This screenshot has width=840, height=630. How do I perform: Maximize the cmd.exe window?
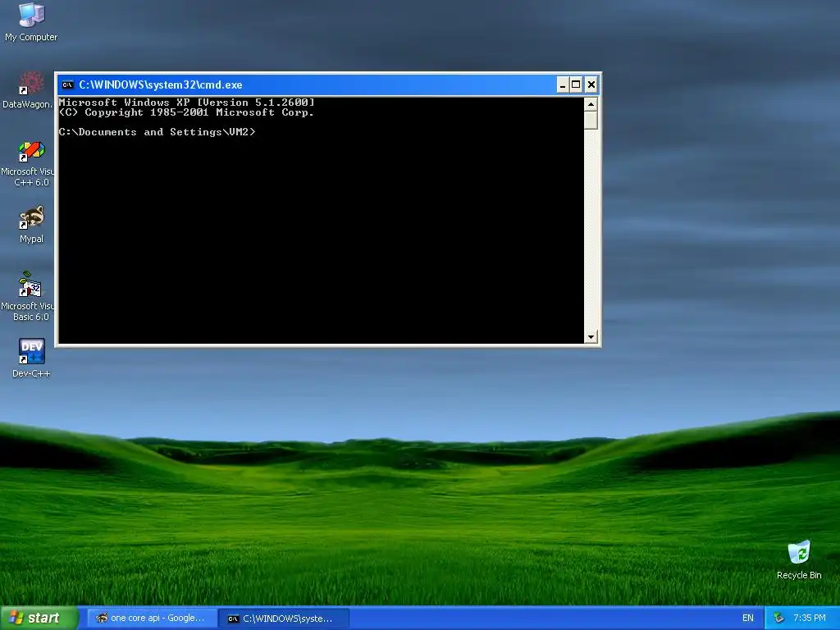576,84
